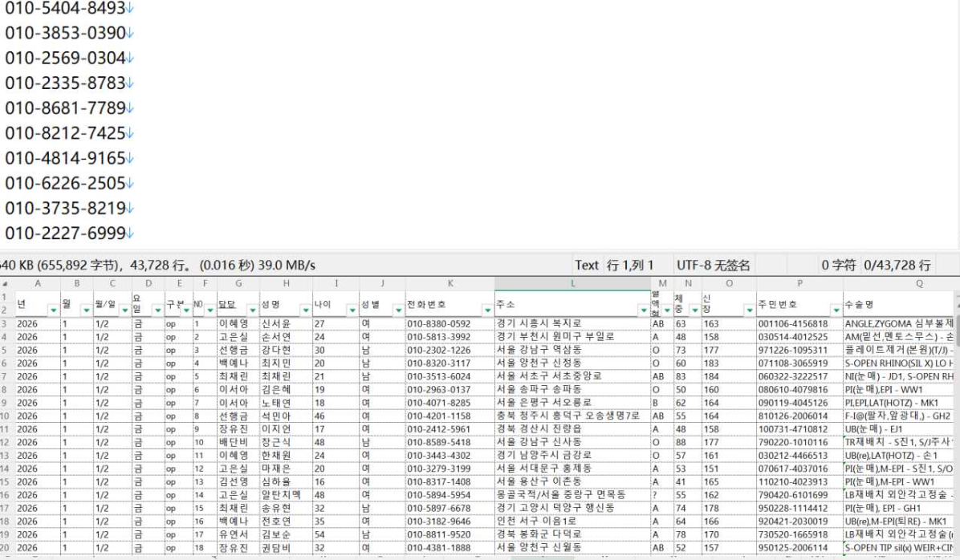960x560 pixels.
Task: Select row 10 header in spreadsheet
Action: point(5,416)
